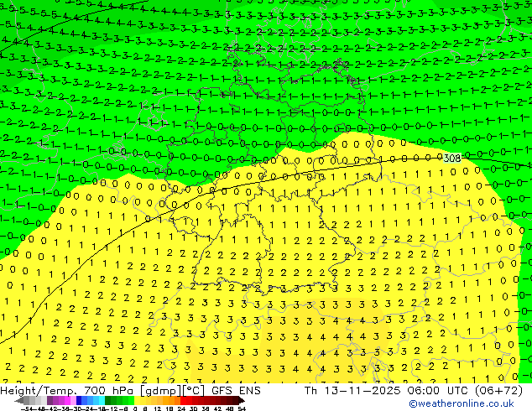The height and width of the screenshot is (411, 532).
Task: Click the gray left arrow end of color scale
Action: point(18,400)
